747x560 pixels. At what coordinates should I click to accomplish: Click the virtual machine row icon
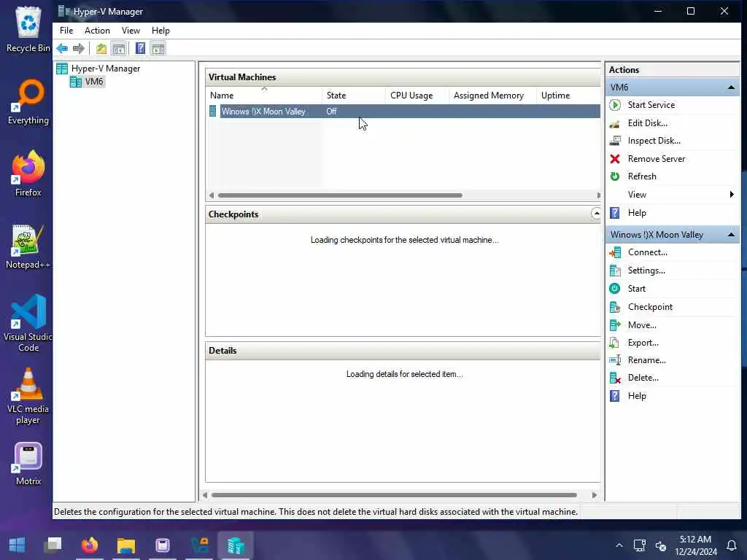coord(212,112)
